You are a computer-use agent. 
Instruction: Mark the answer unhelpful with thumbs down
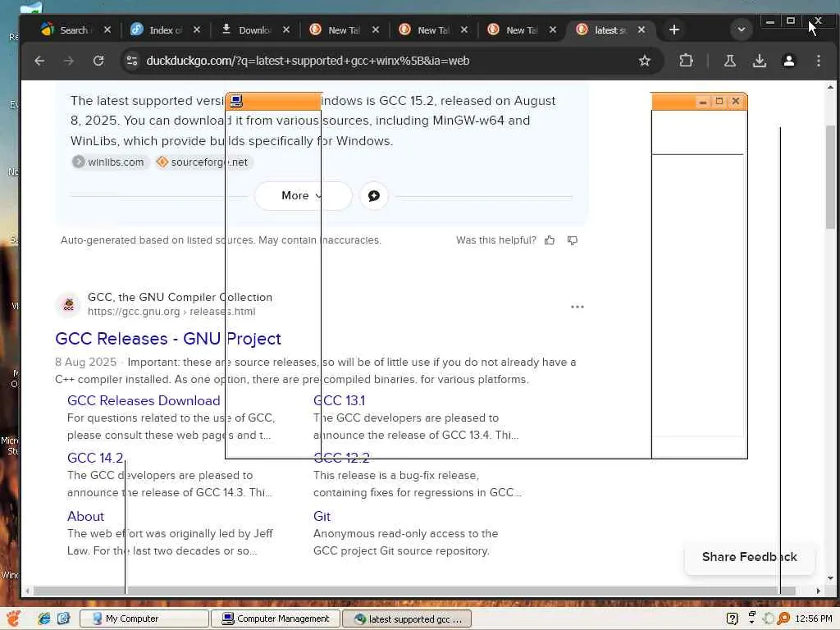click(572, 240)
